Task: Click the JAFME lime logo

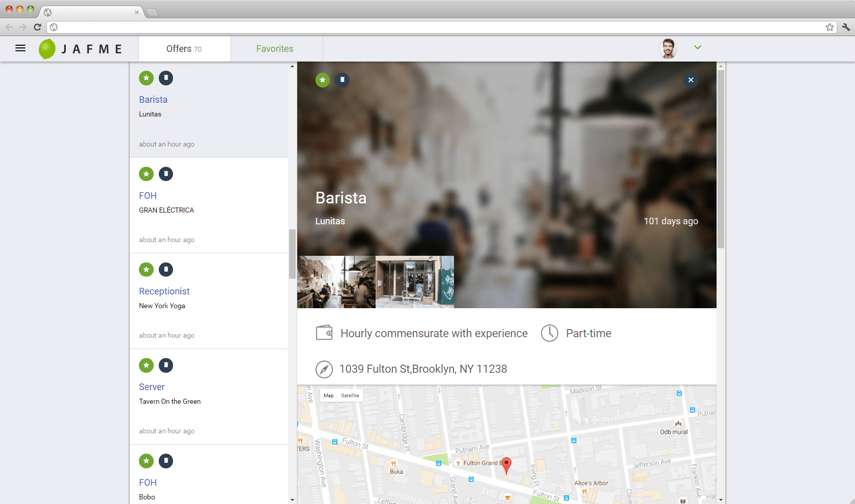Action: 47,49
